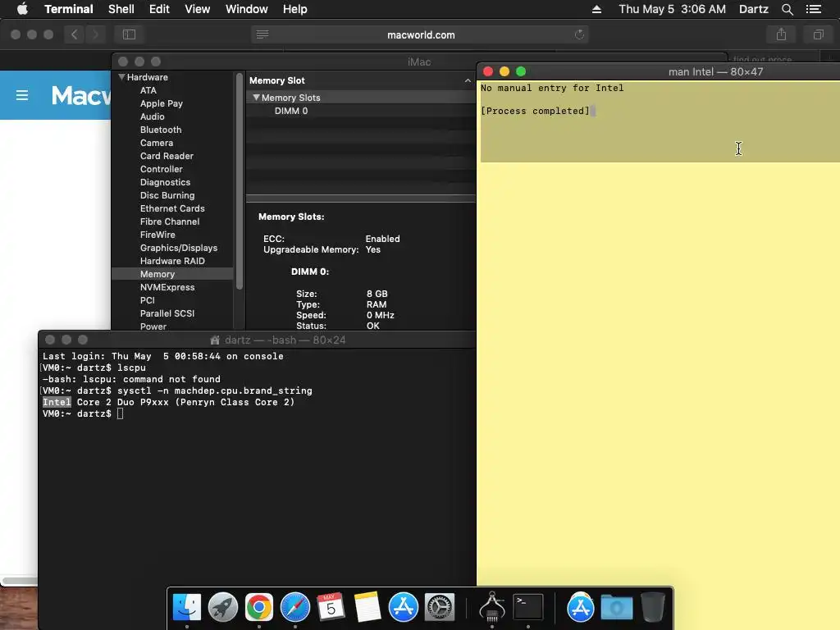
Task: Open the Window menu
Action: pos(246,9)
